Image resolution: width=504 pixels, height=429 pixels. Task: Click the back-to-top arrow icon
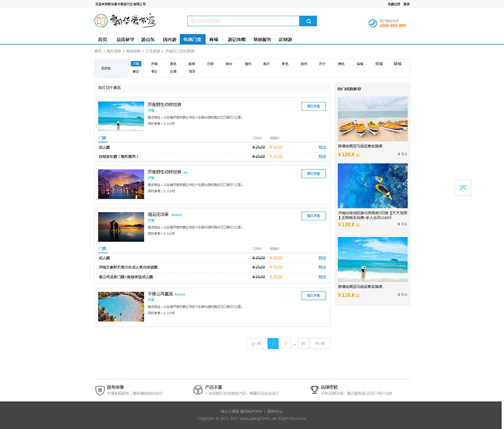463,187
